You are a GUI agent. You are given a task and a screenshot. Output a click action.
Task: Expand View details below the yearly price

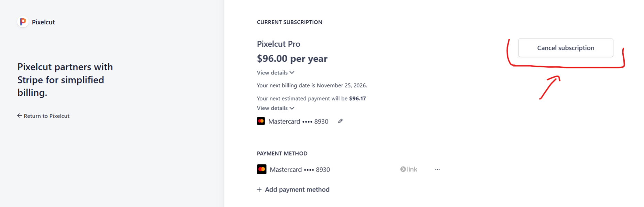coord(276,73)
